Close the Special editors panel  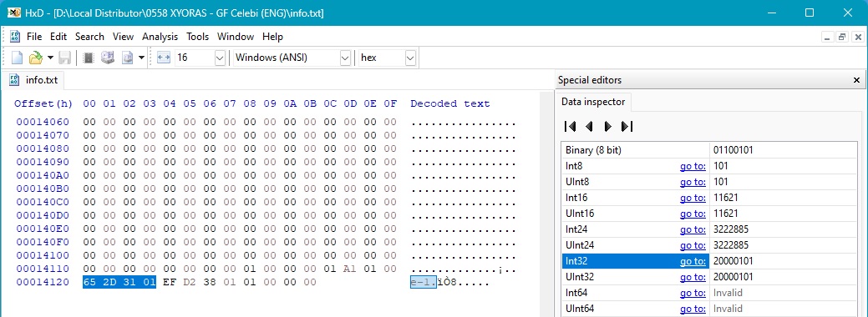856,80
